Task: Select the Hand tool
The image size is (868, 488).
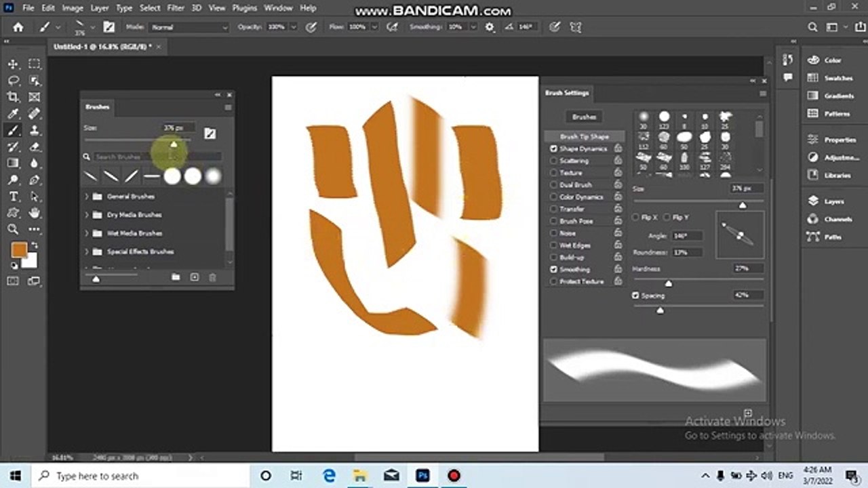Action: click(34, 213)
